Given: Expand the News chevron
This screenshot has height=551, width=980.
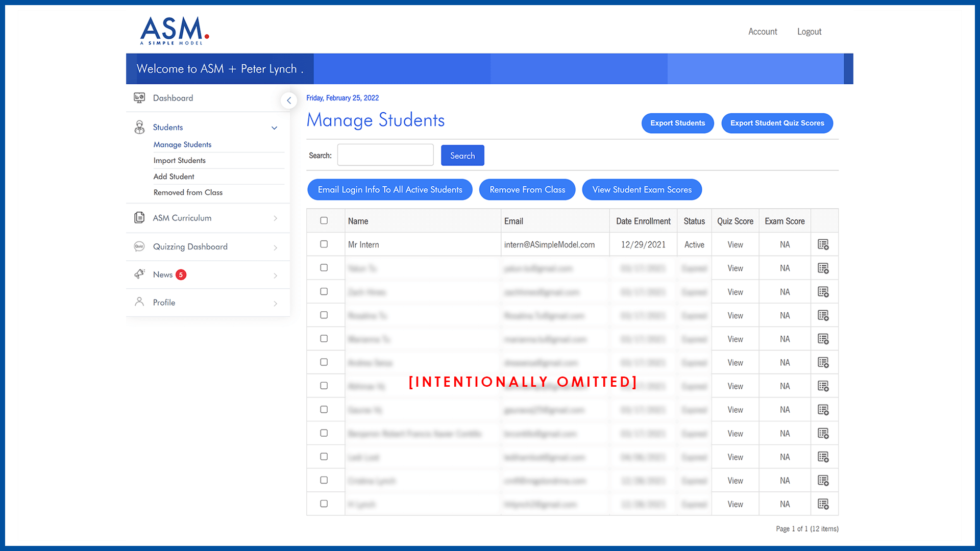Looking at the screenshot, I should tap(275, 275).
